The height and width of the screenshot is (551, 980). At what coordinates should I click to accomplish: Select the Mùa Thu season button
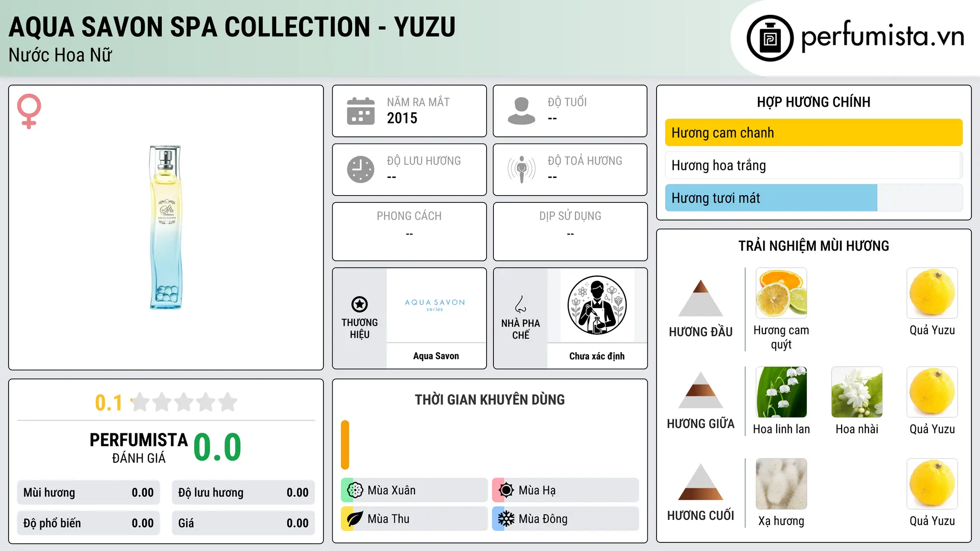pos(414,519)
